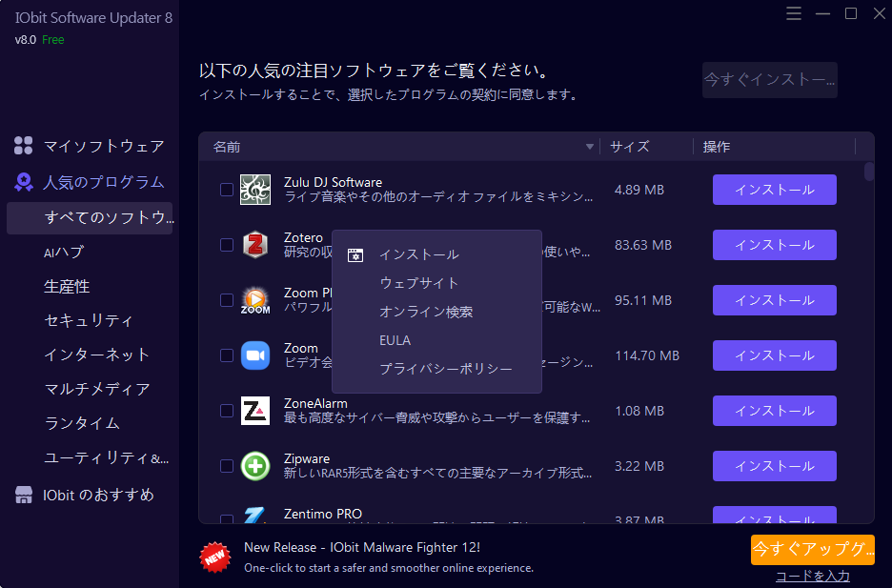Open the hamburger options menu

(794, 13)
